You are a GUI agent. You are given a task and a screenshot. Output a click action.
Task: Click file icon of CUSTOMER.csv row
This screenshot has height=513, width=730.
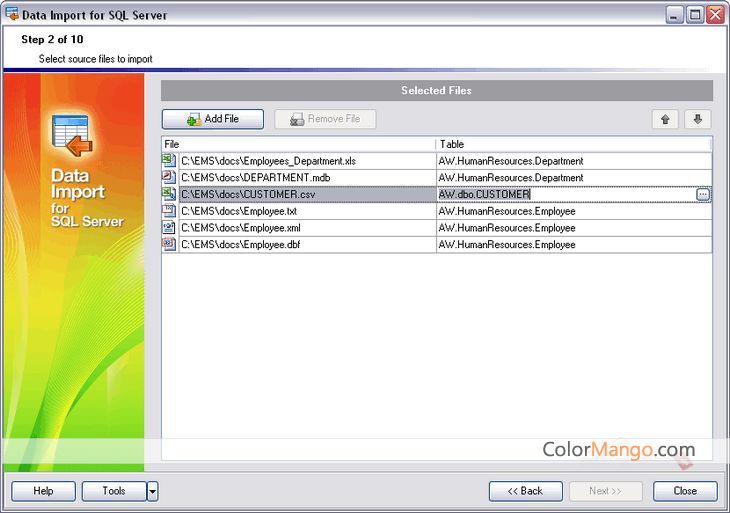coord(169,194)
